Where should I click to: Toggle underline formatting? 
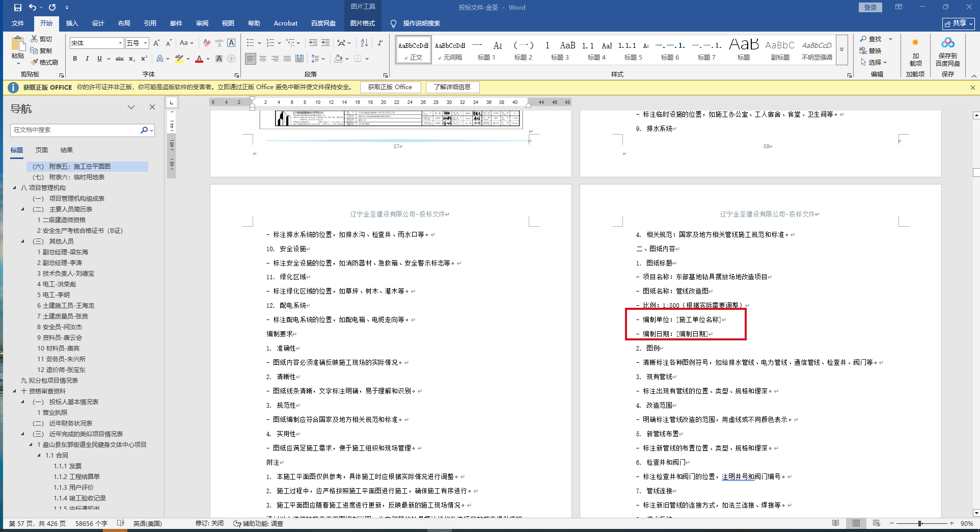point(99,59)
